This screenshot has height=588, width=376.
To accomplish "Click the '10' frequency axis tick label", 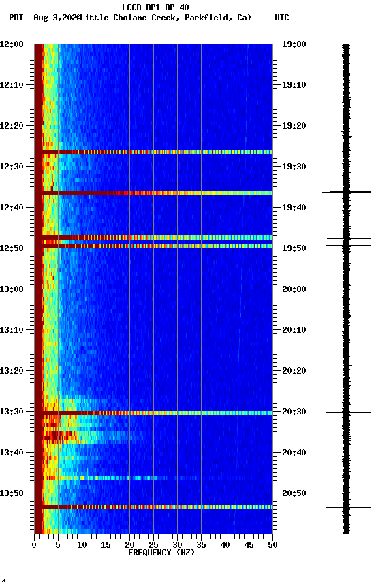I will [82, 545].
